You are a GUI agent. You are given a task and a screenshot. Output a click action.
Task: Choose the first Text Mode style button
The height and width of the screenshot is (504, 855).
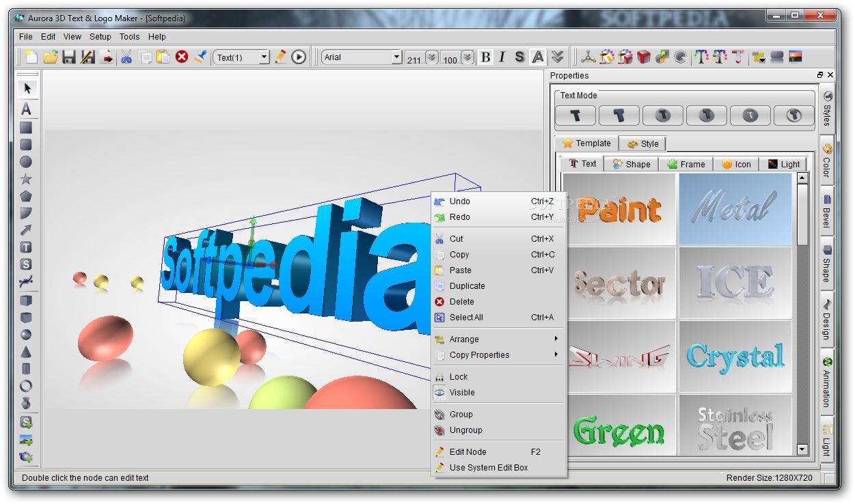click(x=575, y=115)
